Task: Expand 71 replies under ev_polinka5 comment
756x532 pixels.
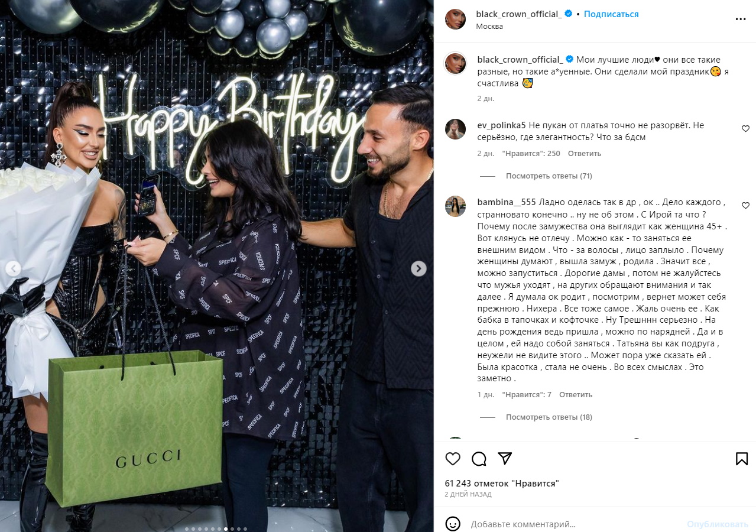Action: click(x=549, y=176)
